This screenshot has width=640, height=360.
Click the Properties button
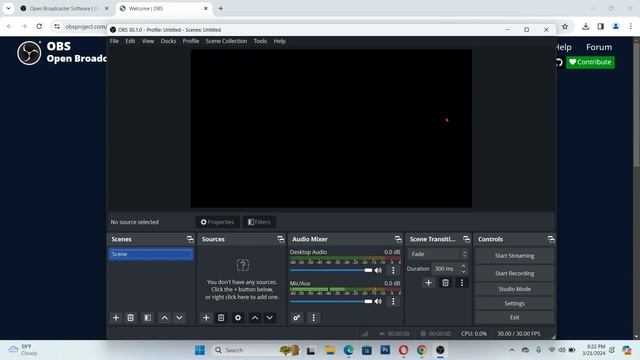[218, 222]
